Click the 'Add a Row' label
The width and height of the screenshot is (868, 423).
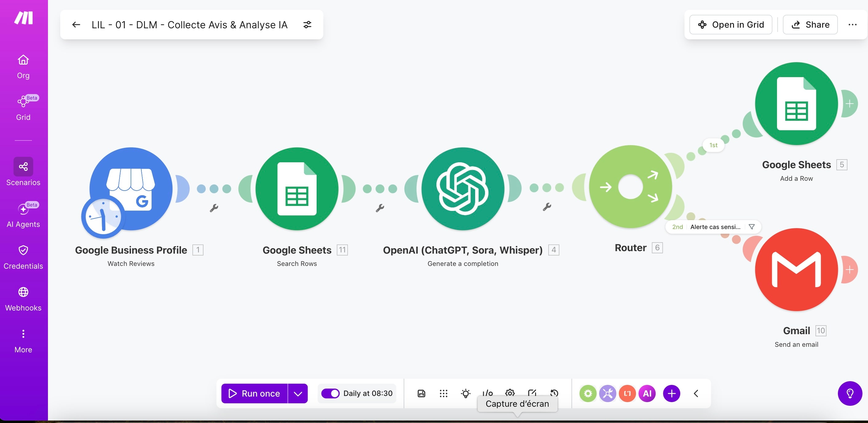(x=796, y=179)
